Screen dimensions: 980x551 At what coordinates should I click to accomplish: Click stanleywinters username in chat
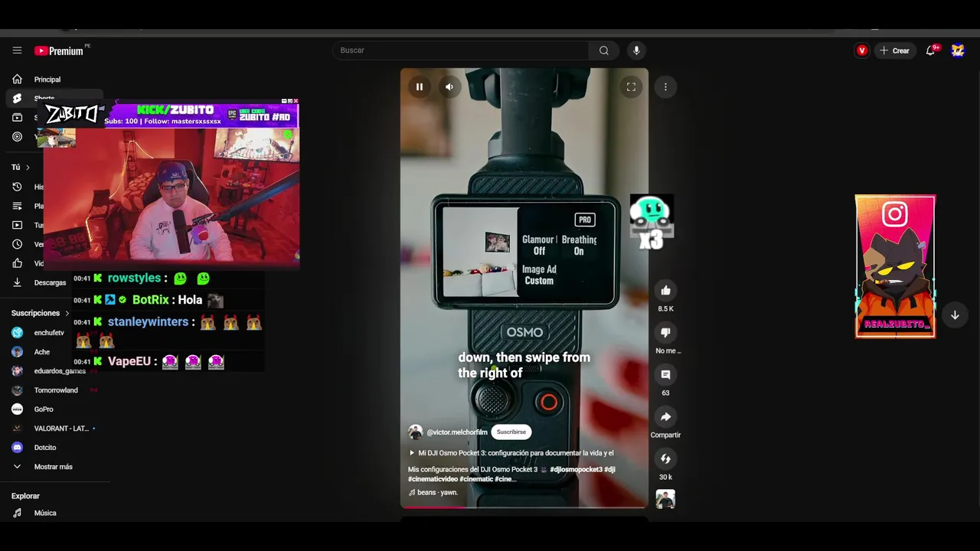[x=149, y=322]
